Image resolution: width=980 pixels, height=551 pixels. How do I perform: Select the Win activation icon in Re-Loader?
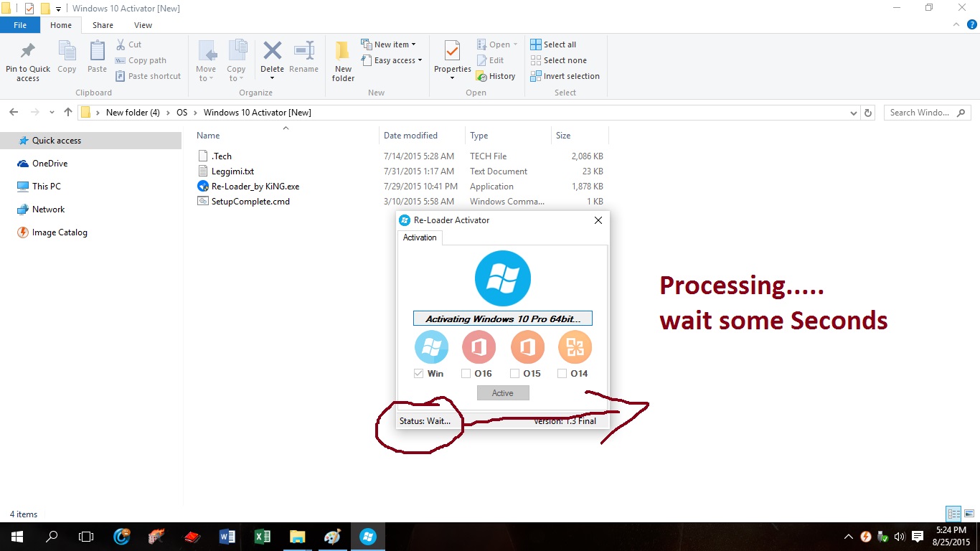point(431,347)
